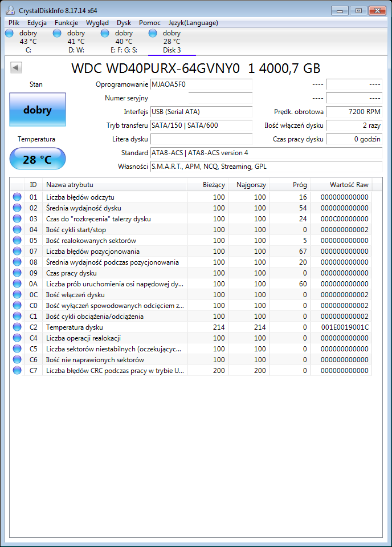The image size is (392, 547).
Task: Select the D: W: disk tab
Action: [x=76, y=42]
